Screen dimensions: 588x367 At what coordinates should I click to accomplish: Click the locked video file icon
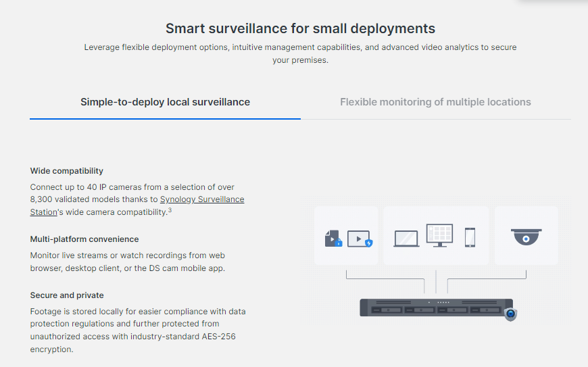[333, 239]
